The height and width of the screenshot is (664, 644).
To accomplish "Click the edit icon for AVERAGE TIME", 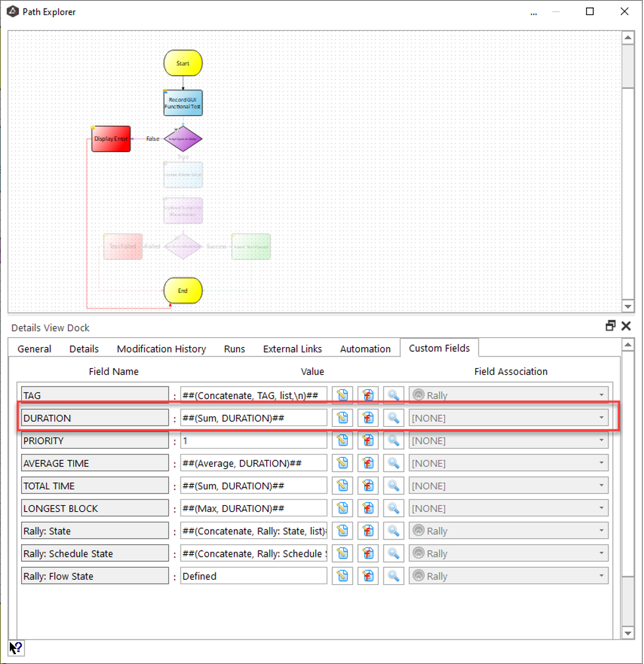I will click(342, 463).
